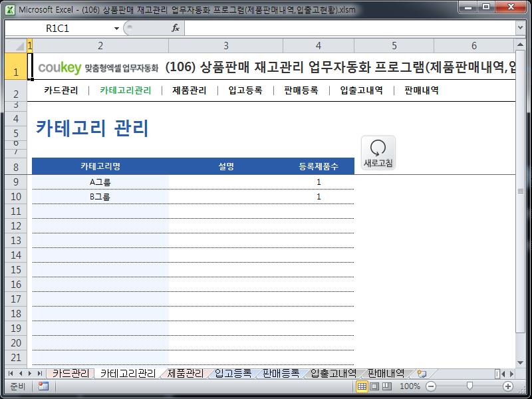Click the macro record icon in status bar

point(43,386)
